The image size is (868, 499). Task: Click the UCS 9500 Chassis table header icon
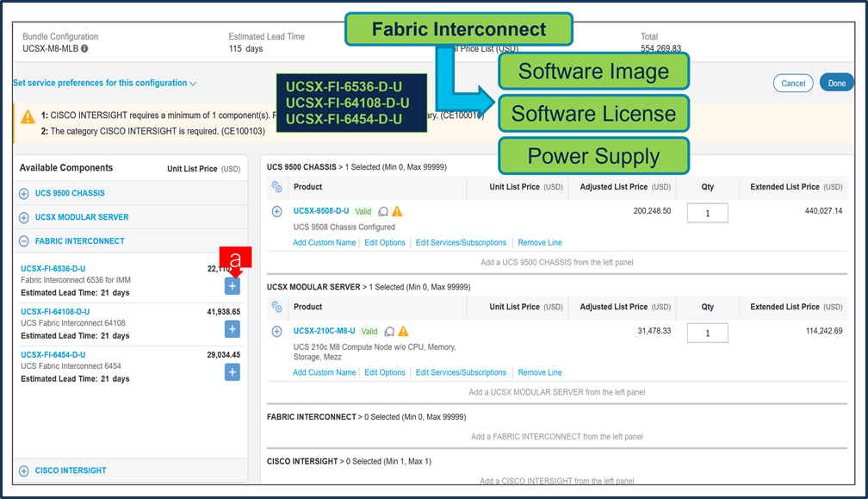[x=276, y=187]
